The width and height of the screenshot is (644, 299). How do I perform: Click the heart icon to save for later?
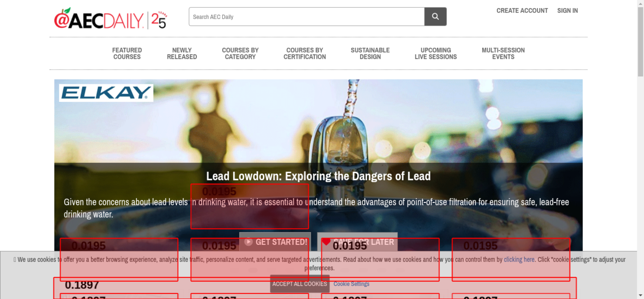click(326, 242)
